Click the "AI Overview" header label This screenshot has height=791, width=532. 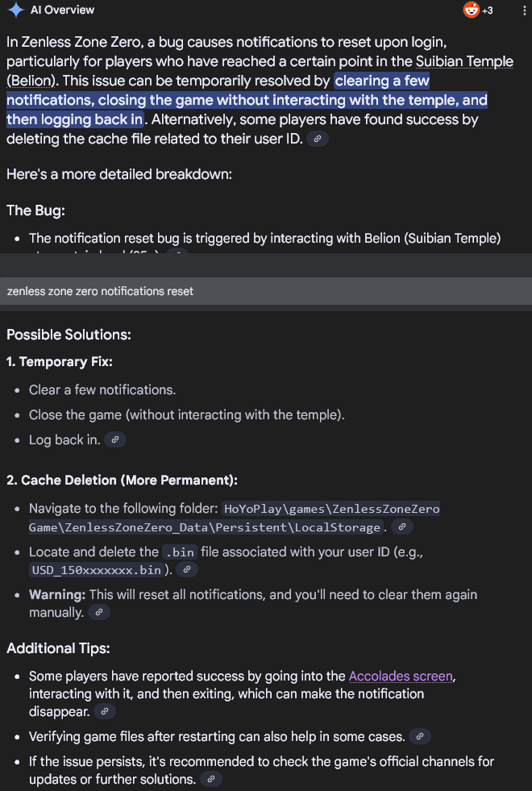point(62,10)
